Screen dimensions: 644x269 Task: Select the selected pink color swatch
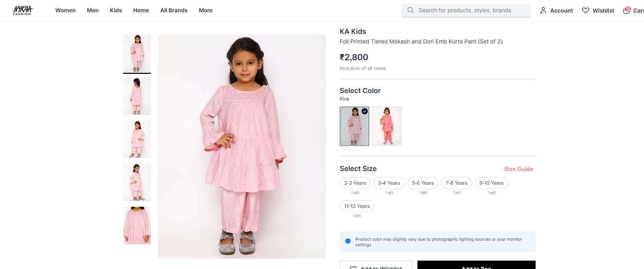tap(354, 126)
